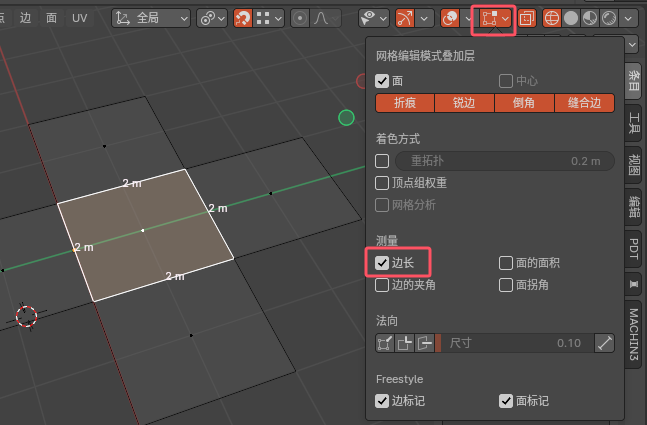The height and width of the screenshot is (425, 647).
Task: Switch to solid shading sphere
Action: [570, 18]
